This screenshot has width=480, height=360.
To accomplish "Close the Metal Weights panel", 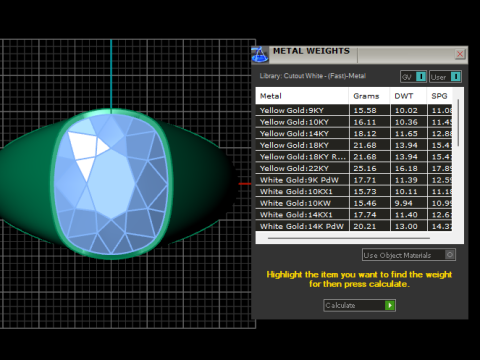I will tap(460, 54).
